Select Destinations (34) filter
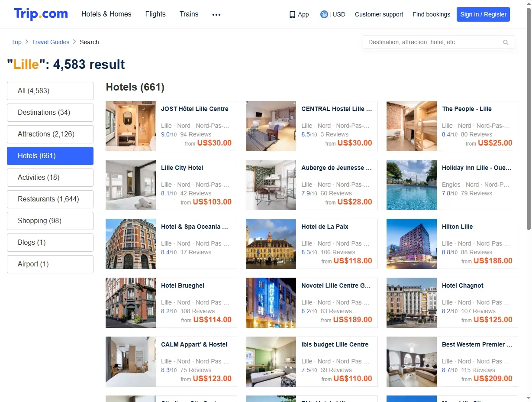Viewport: 532px width, 402px height. coord(50,113)
